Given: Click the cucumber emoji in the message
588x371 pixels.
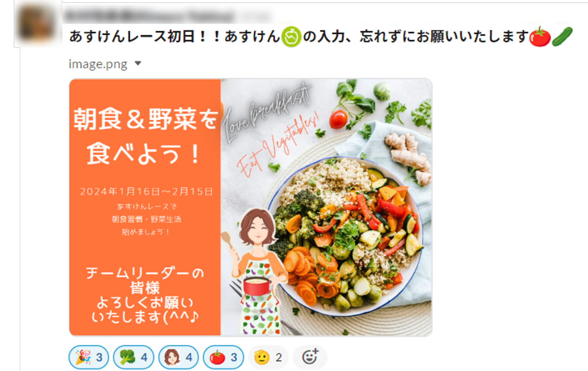Looking at the screenshot, I should (x=562, y=37).
